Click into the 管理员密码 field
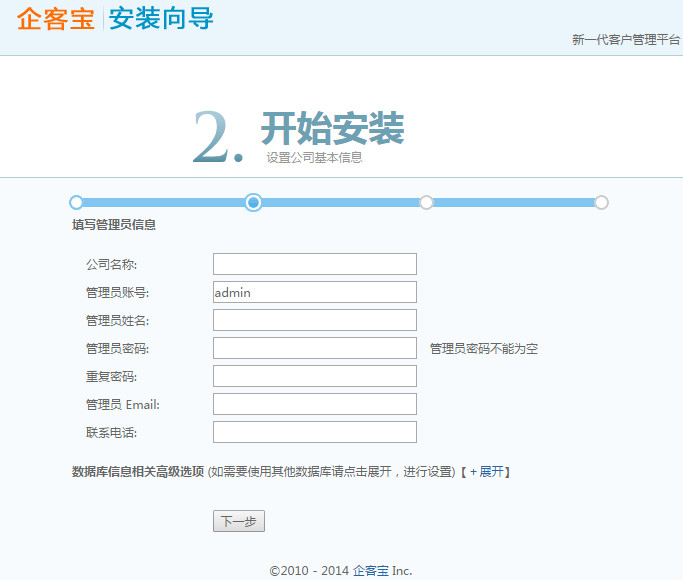The image size is (683, 580). [315, 348]
